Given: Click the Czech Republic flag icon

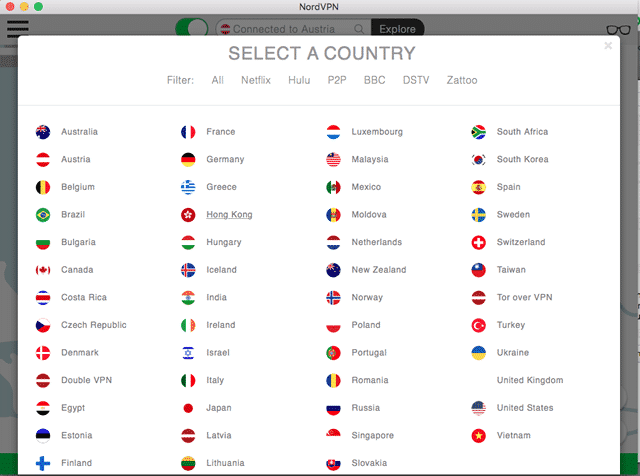Looking at the screenshot, I should point(43,325).
